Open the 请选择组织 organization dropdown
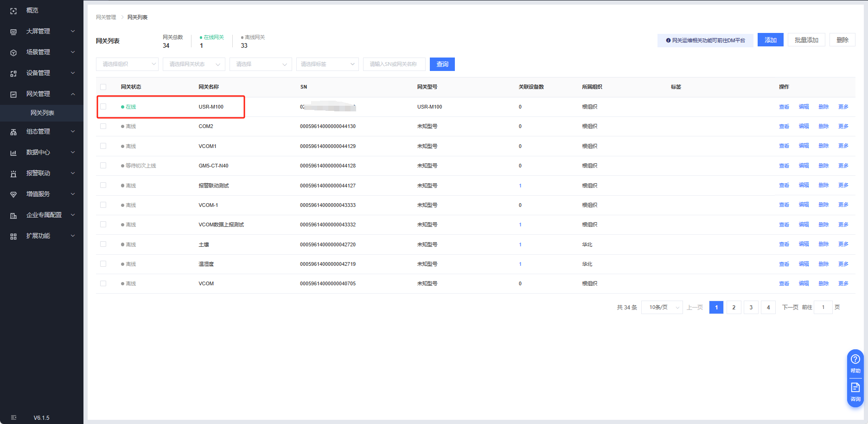This screenshot has height=424, width=868. (127, 64)
